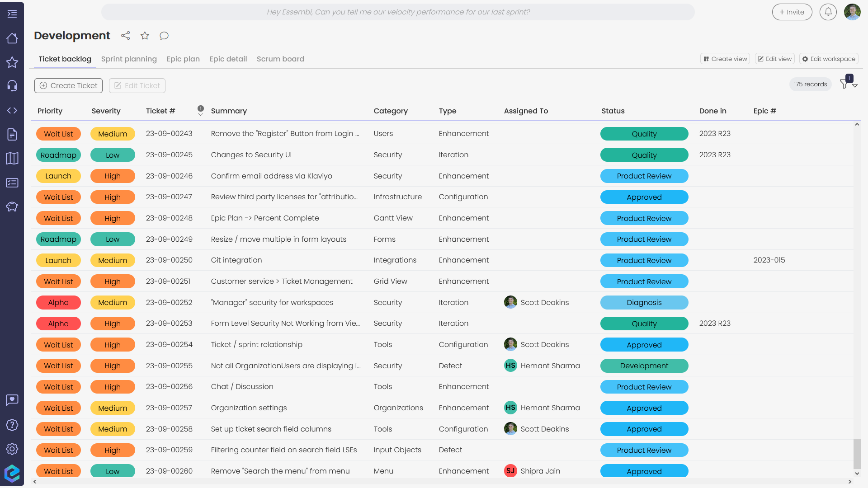Click the headset support icon in sidebar

(x=12, y=86)
